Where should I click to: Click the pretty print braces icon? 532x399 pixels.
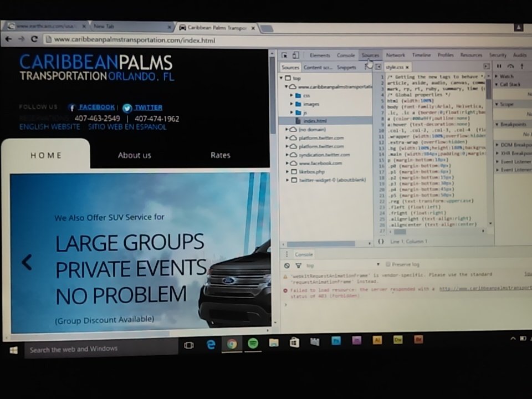coord(381,241)
